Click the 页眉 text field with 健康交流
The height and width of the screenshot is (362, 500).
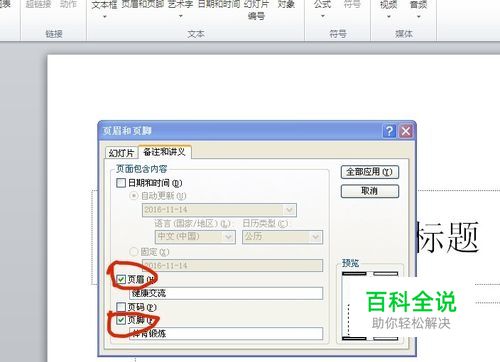[226, 293]
